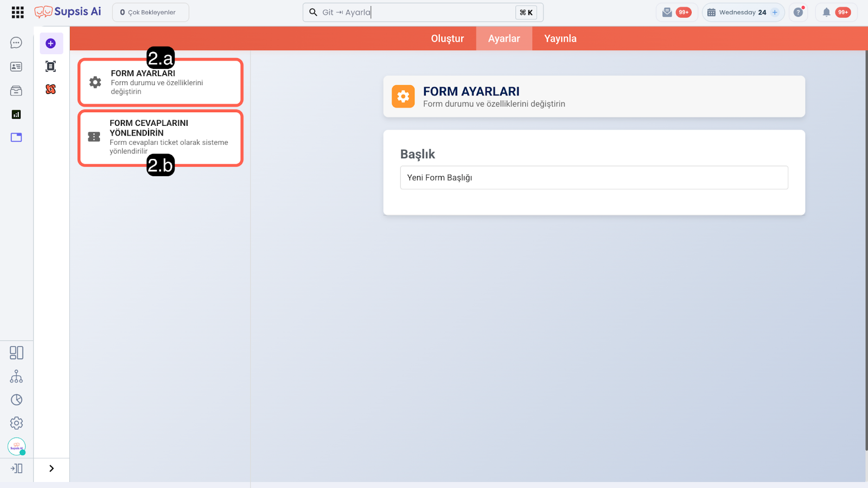Open the org hierarchy tree icon
The width and height of the screenshot is (868, 488).
(x=16, y=376)
